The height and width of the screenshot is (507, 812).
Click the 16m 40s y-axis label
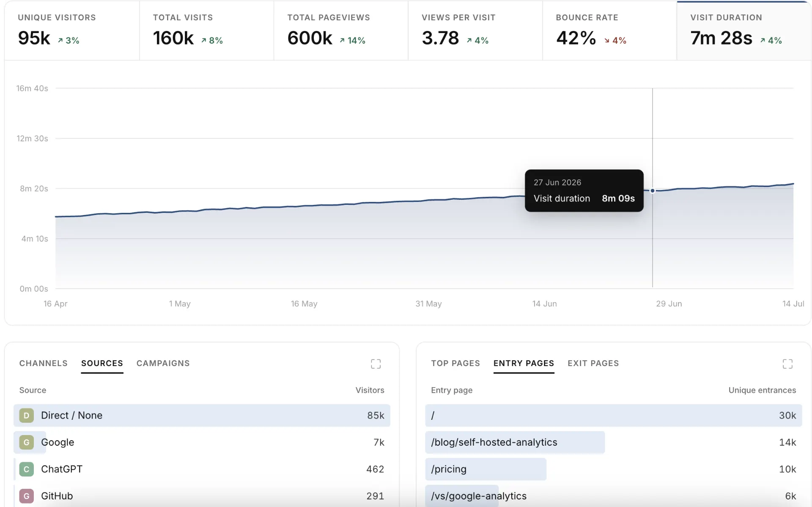click(32, 88)
